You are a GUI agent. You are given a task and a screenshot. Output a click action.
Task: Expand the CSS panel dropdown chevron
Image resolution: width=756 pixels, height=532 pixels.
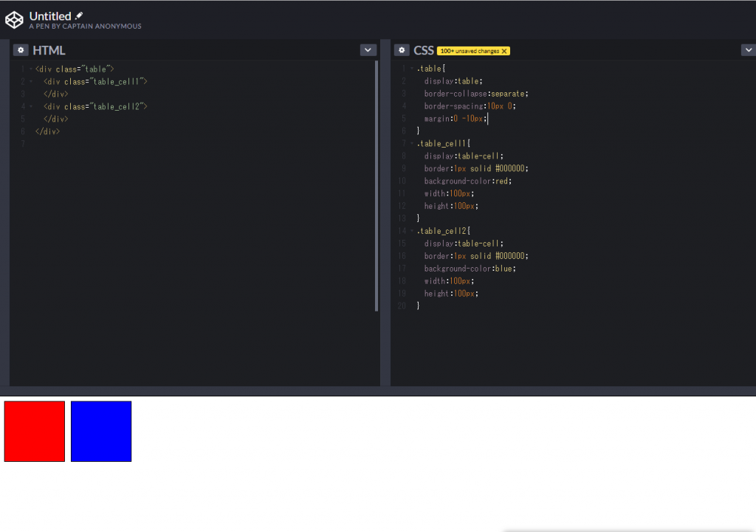tap(749, 50)
